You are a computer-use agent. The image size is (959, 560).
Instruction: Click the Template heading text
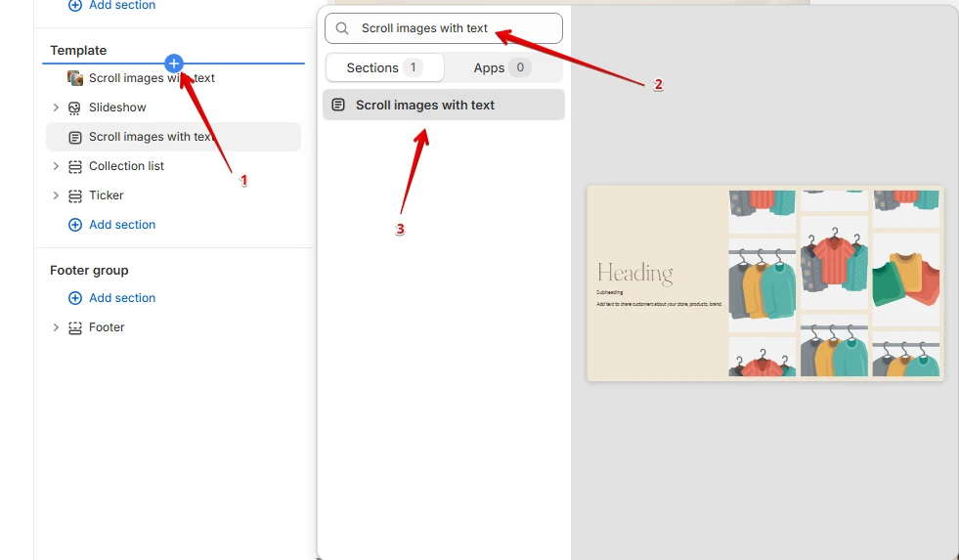(78, 50)
